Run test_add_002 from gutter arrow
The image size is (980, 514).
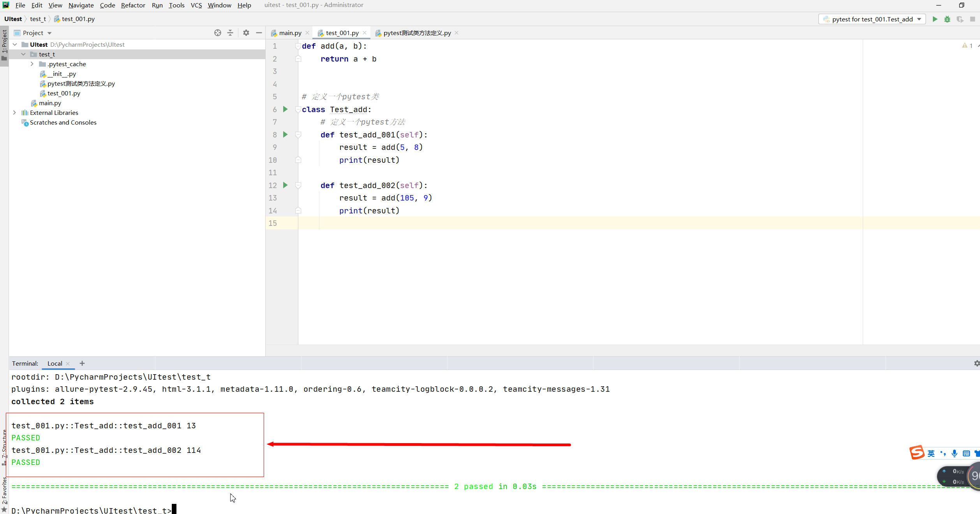(x=285, y=185)
